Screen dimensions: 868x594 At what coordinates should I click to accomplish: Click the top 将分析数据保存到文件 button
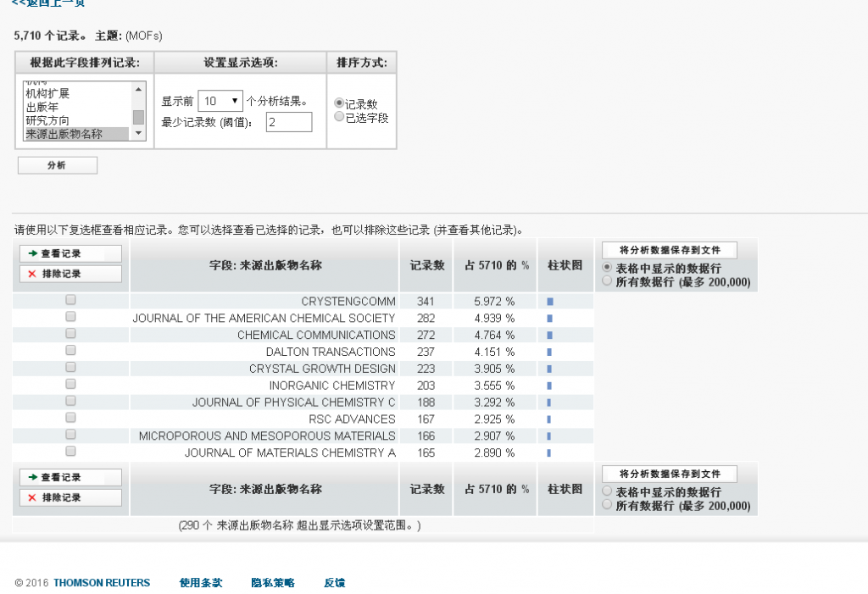tap(670, 250)
